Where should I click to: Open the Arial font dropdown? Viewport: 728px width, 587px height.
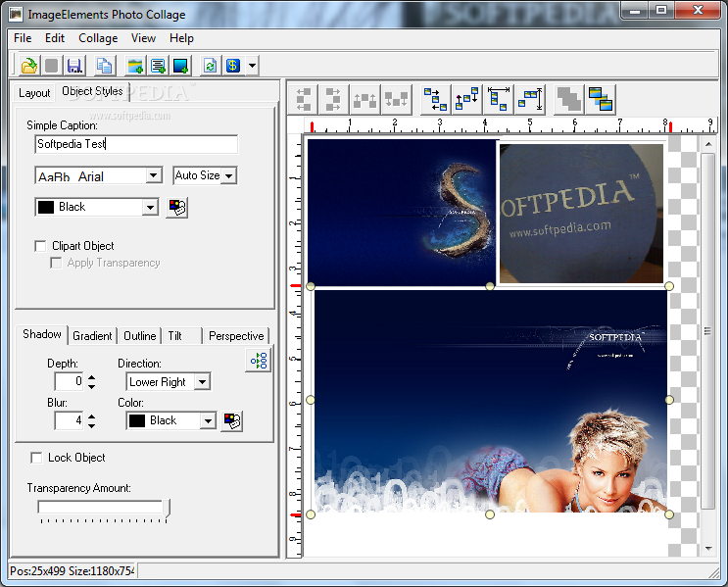coord(153,175)
